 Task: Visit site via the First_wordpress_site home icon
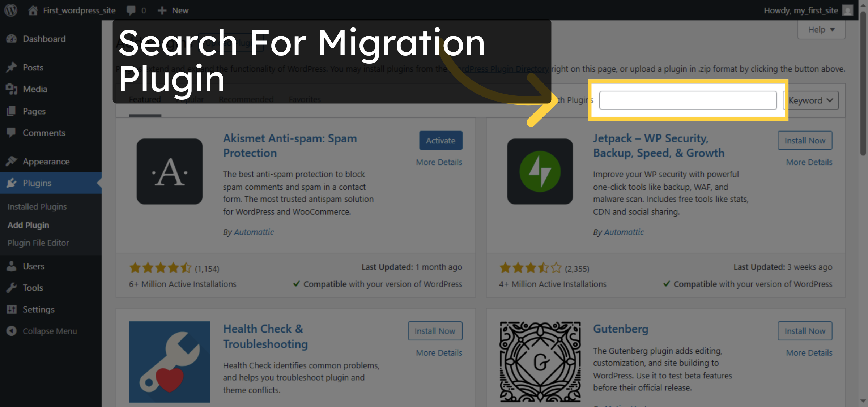tap(33, 10)
